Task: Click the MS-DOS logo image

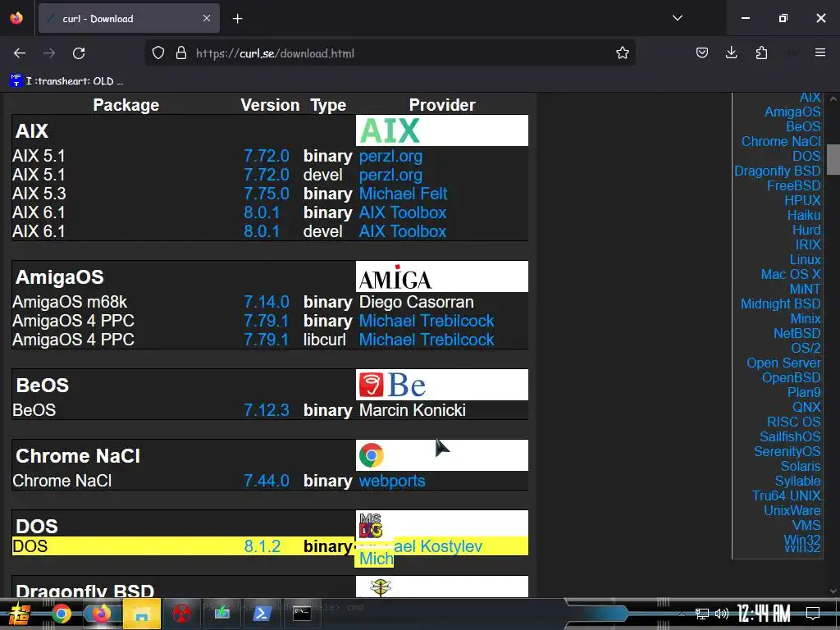Action: click(370, 525)
